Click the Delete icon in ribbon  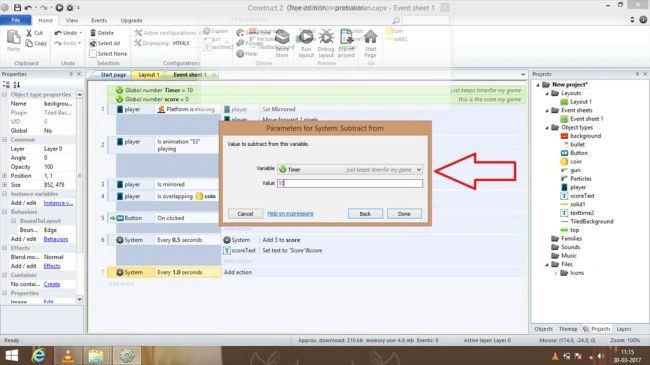click(93, 33)
